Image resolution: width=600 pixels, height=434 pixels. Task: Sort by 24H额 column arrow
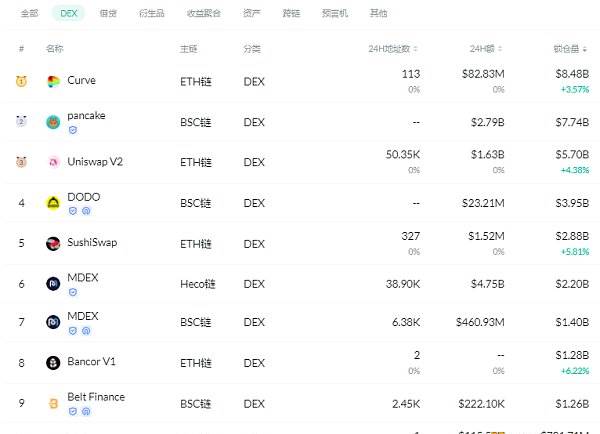tap(500, 49)
